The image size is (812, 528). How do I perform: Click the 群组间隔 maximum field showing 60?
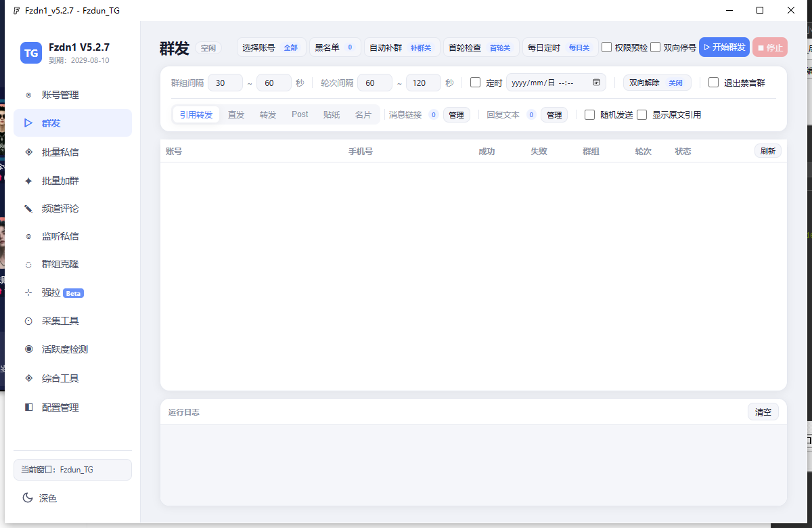(x=274, y=83)
